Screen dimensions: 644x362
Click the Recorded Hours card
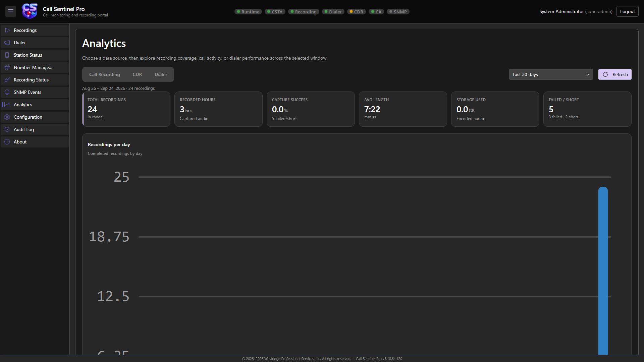(x=218, y=109)
